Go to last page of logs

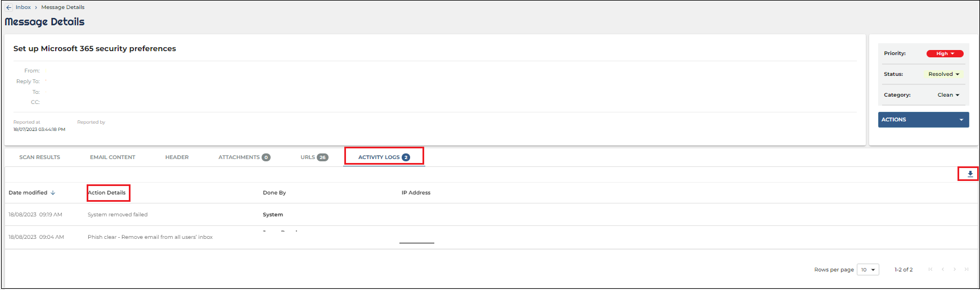pyautogui.click(x=966, y=270)
